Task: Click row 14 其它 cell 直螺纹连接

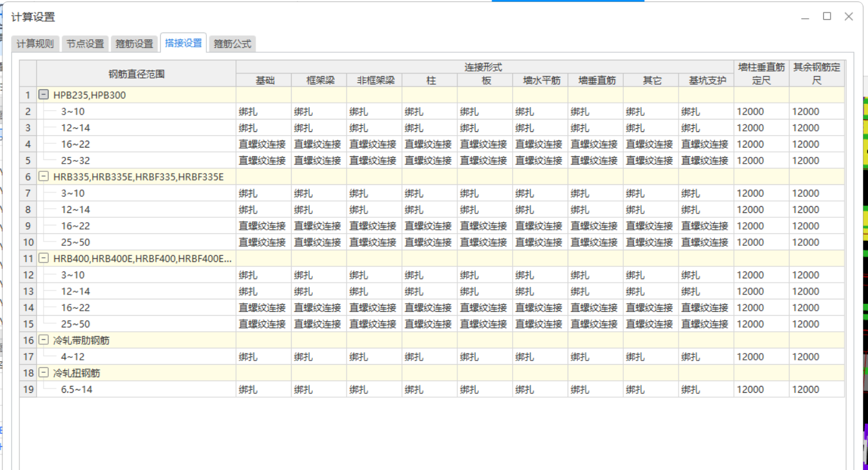Action: click(x=651, y=308)
